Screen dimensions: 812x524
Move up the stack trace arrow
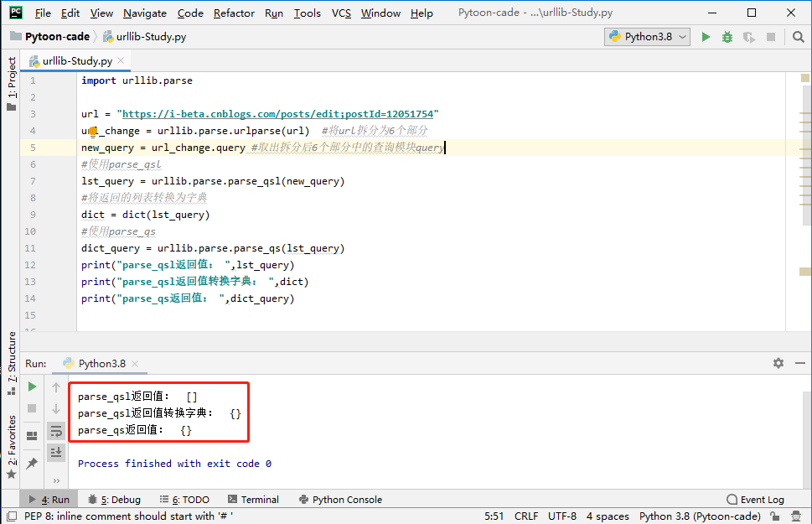56,387
